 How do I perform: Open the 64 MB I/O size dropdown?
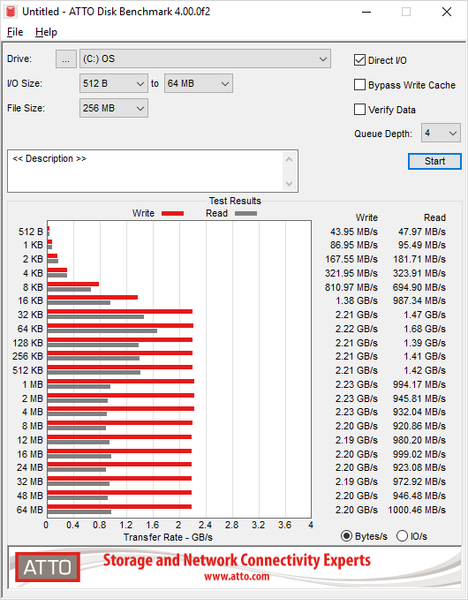[x=198, y=83]
